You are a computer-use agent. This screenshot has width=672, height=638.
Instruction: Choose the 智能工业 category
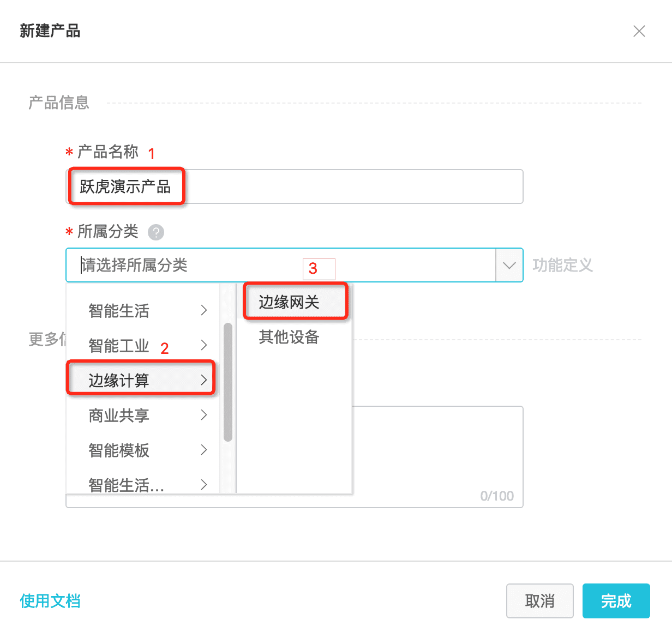pos(119,346)
